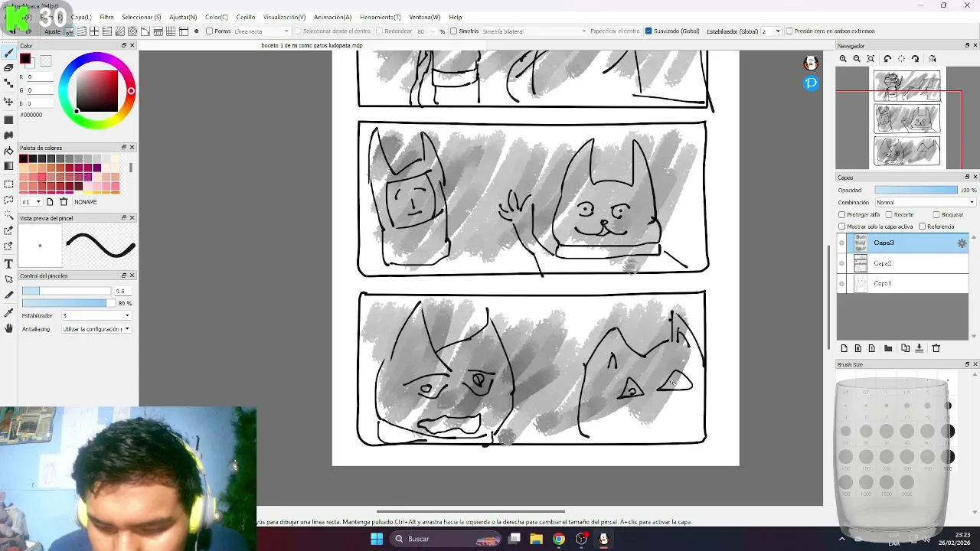The image size is (980, 551).
Task: Open Google Chrome from the taskbar
Action: [559, 539]
